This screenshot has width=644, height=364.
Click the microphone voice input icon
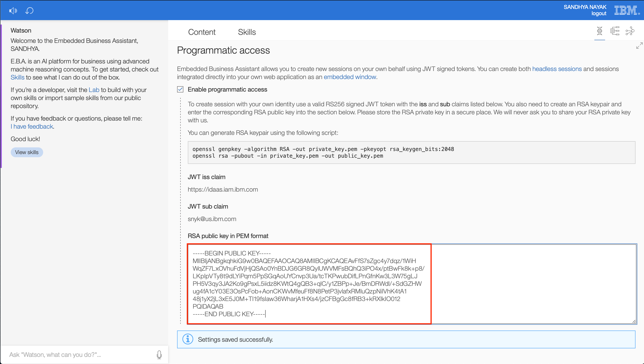pos(159,354)
